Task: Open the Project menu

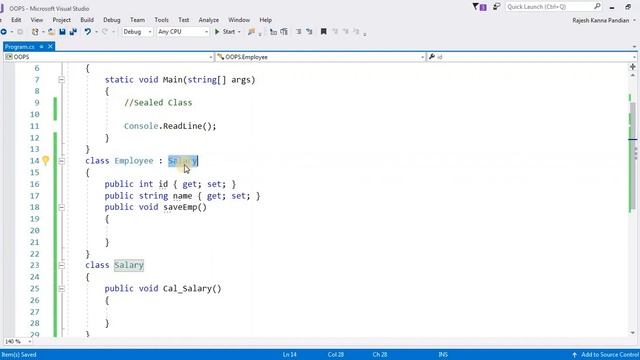Action: [62, 20]
